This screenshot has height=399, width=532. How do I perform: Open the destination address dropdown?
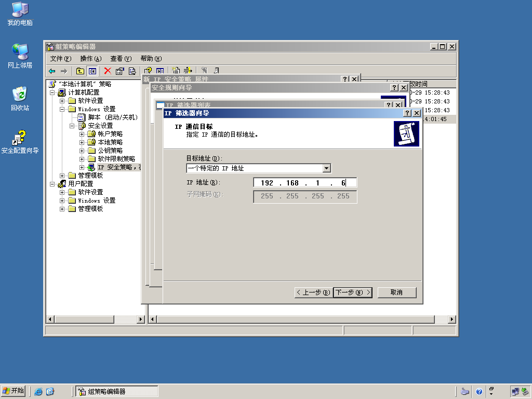coord(326,168)
